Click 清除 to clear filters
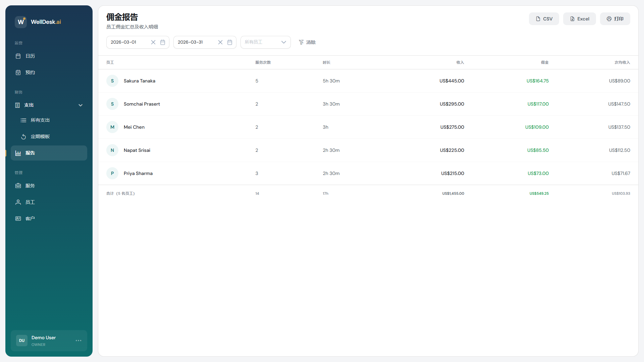Screen dimensions: 644x362 pyautogui.click(x=307, y=42)
